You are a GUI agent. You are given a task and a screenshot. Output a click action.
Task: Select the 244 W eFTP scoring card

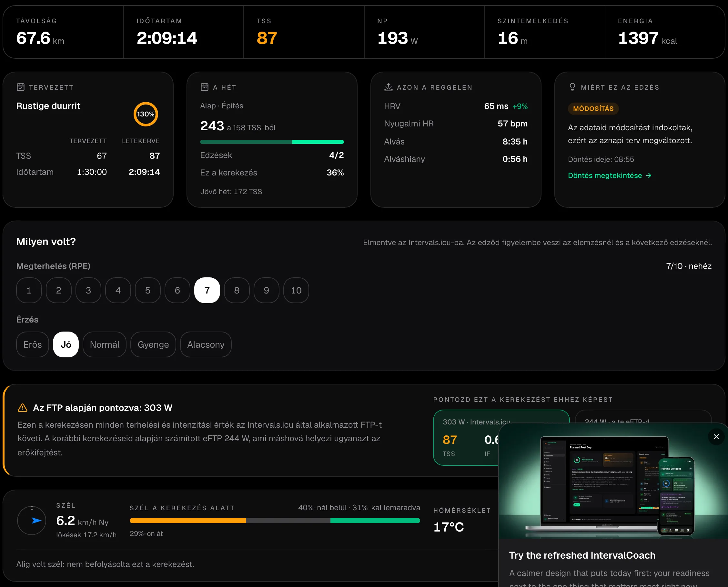[643, 417]
